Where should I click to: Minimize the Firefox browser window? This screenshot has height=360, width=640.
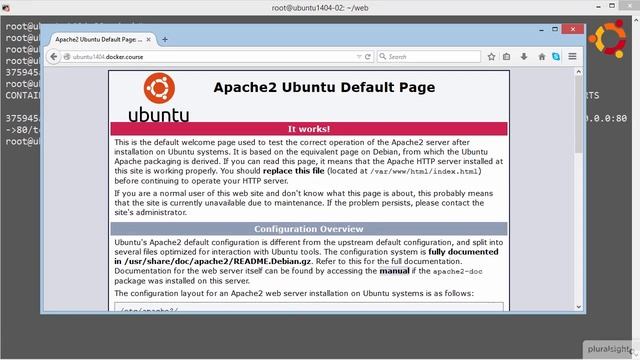541,29
